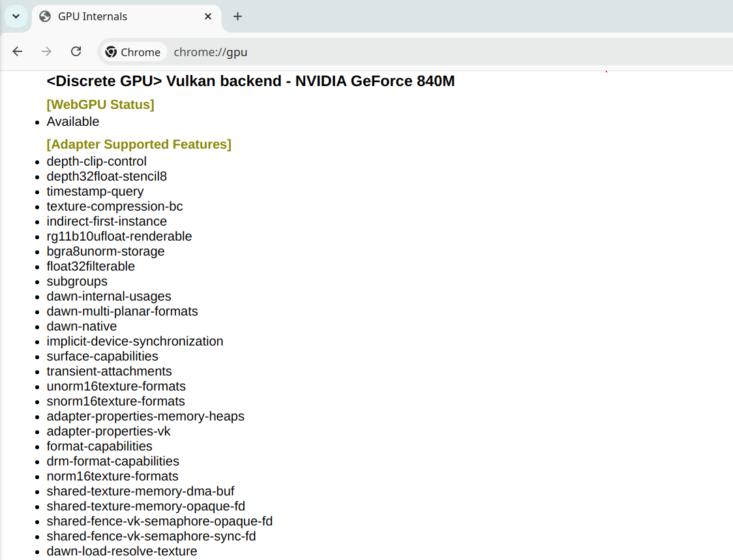This screenshot has height=560, width=733.
Task: Click the 'timestamp-query' feature
Action: [95, 191]
